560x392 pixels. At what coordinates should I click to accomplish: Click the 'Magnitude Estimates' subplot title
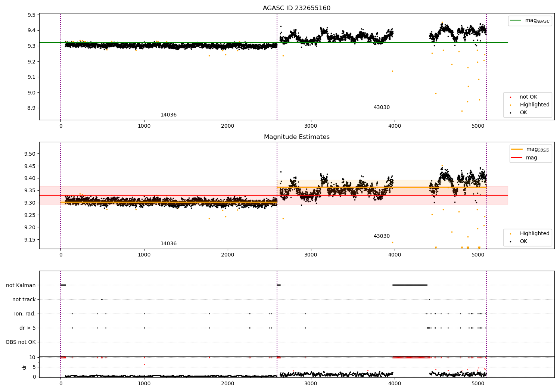tap(296, 137)
